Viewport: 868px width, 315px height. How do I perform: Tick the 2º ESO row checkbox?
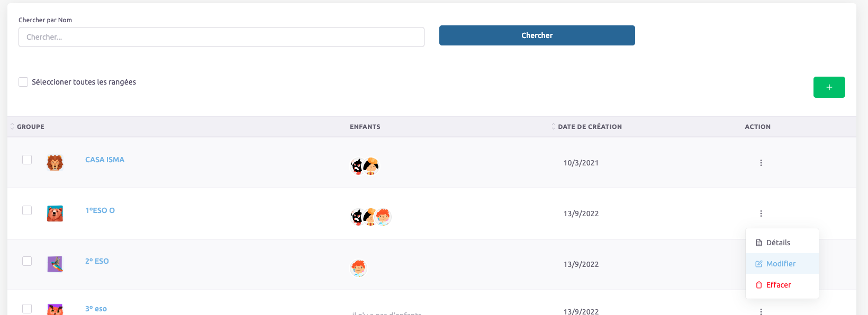click(27, 261)
